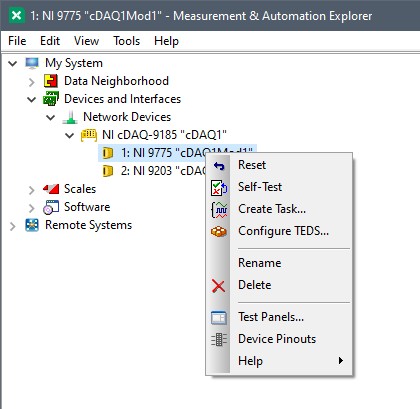Viewport: 420px width, 409px height.
Task: Click the Reset arrow icon
Action: (219, 165)
